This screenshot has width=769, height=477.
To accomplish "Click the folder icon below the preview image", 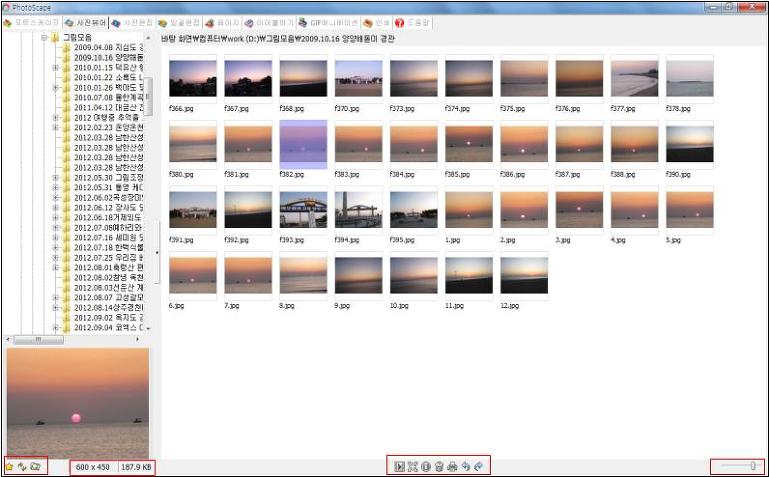I will 35,466.
